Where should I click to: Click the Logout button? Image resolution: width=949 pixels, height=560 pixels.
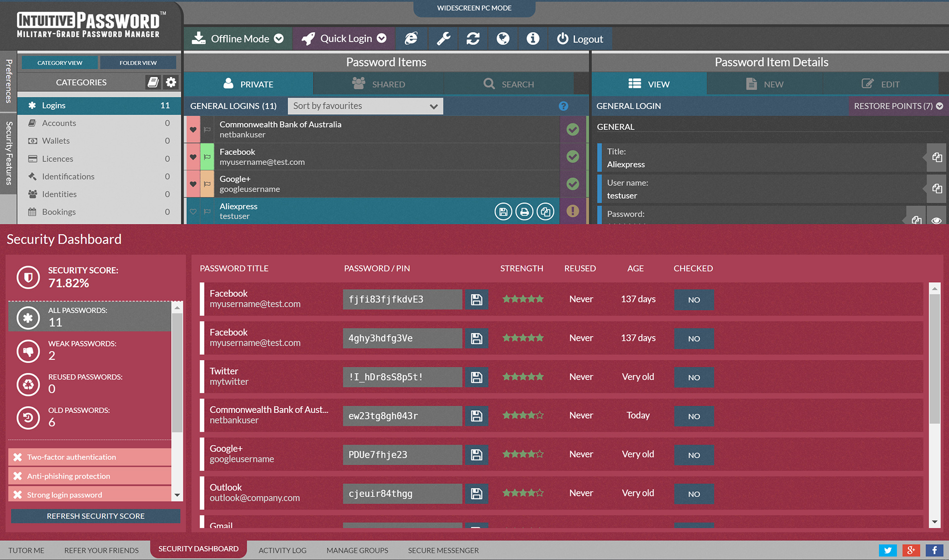[x=580, y=39]
